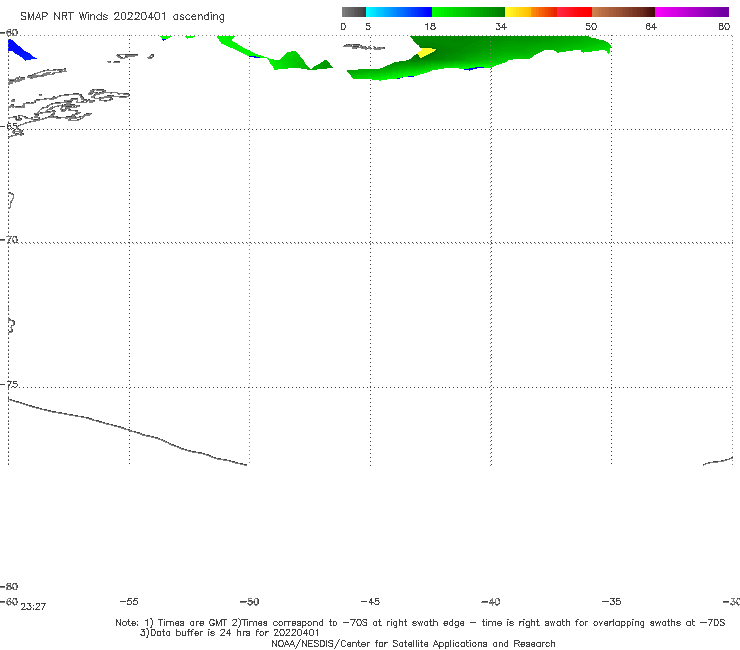Screen dimensions: 740x650
Task: Click the longitude label -50
Action: [250, 601]
